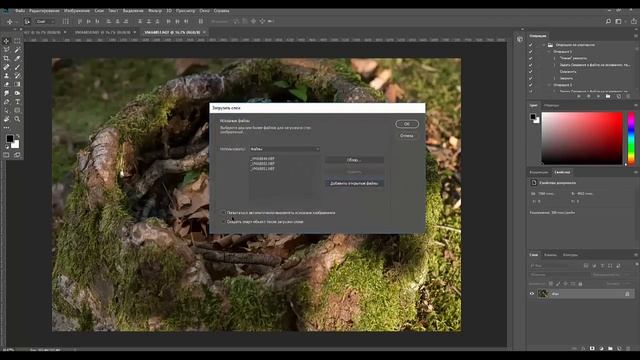This screenshot has width=640, height=360.
Task: Click the rainbow hue slider strip
Action: (631, 138)
